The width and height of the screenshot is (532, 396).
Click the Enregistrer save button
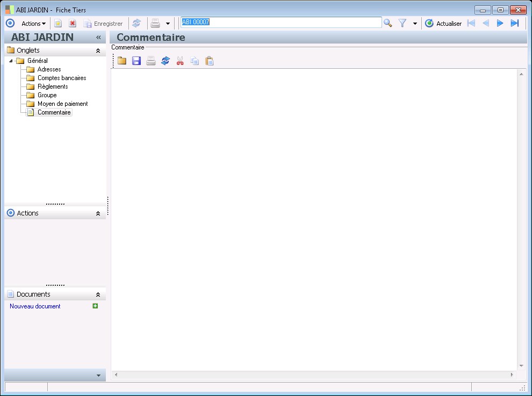[103, 24]
